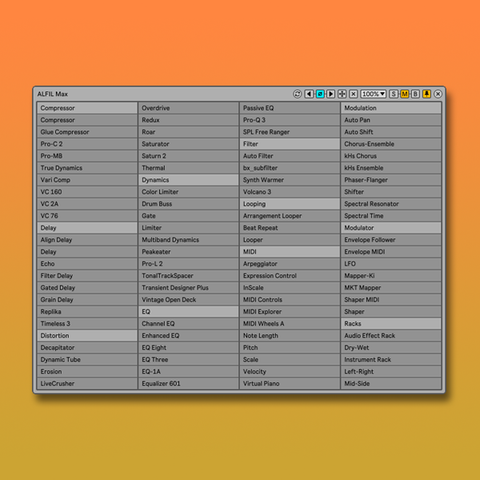Toggle the yellow M button
480x480 pixels.
(405, 94)
